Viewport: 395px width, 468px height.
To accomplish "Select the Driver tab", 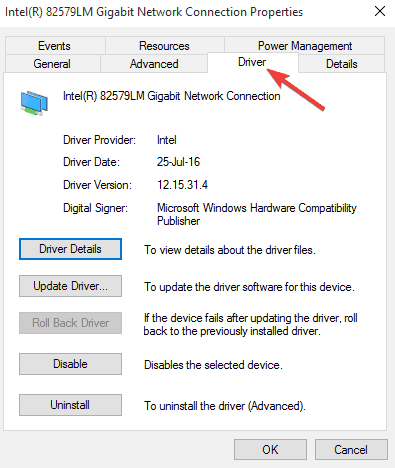I will [252, 62].
